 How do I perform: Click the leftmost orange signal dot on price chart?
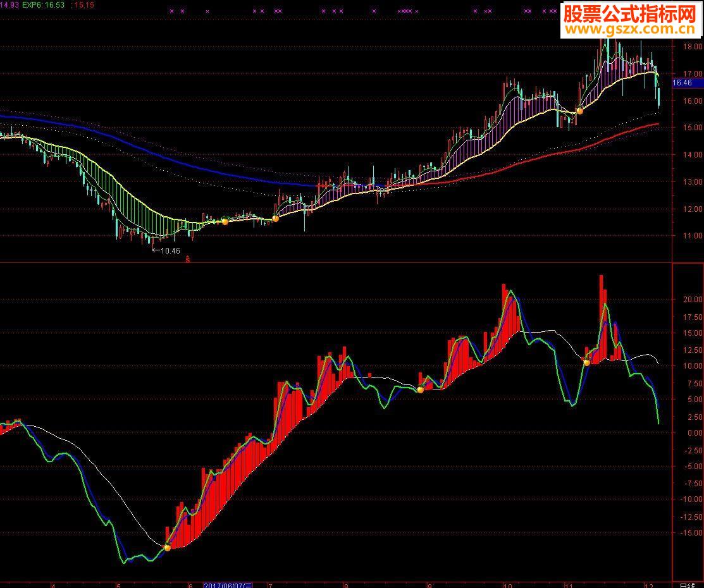tap(225, 221)
